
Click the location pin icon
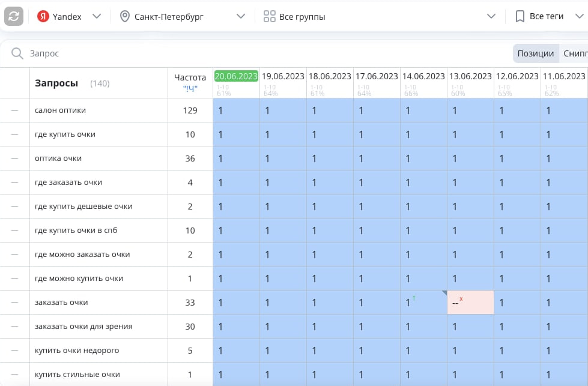pyautogui.click(x=124, y=16)
